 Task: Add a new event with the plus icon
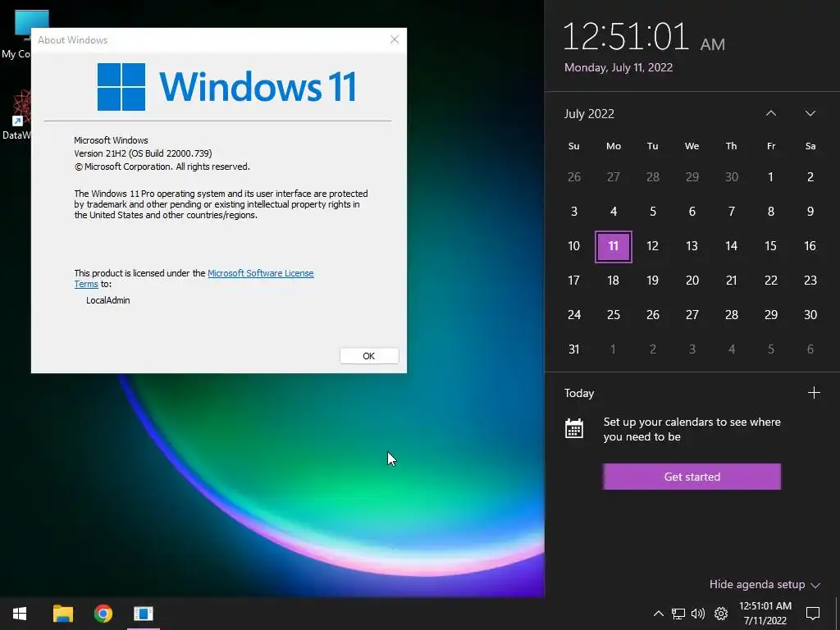point(814,393)
